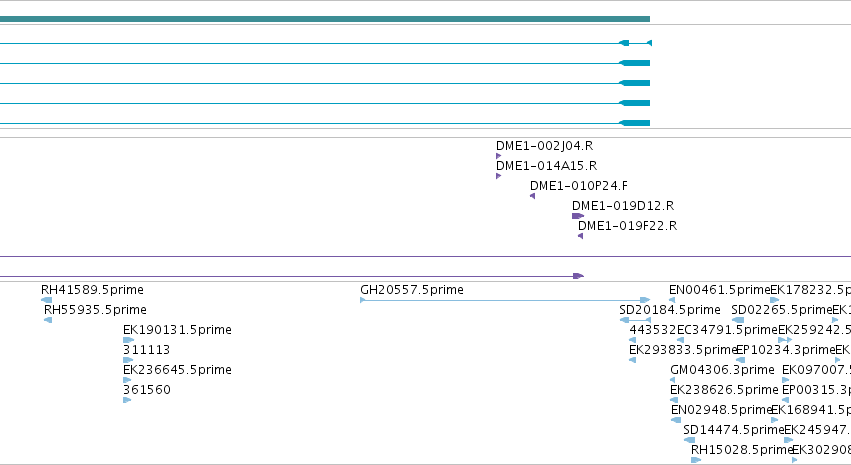Click the DME1-002J04.R feature arrow
This screenshot has height=465, width=851.
(498, 156)
